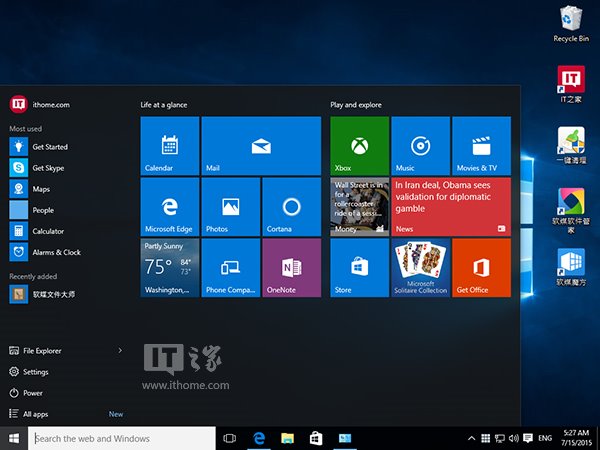Open Phone Companion tile

tap(231, 267)
